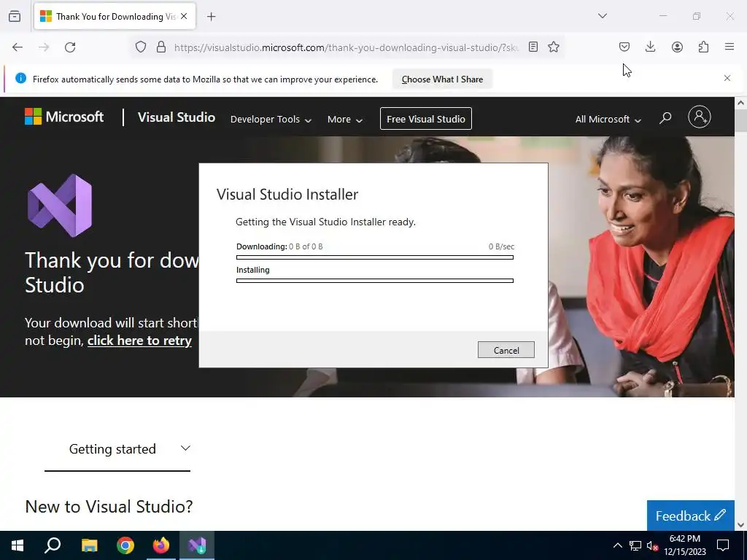Toggle Reader View icon in address bar
The width and height of the screenshot is (747, 560).
[x=533, y=47]
